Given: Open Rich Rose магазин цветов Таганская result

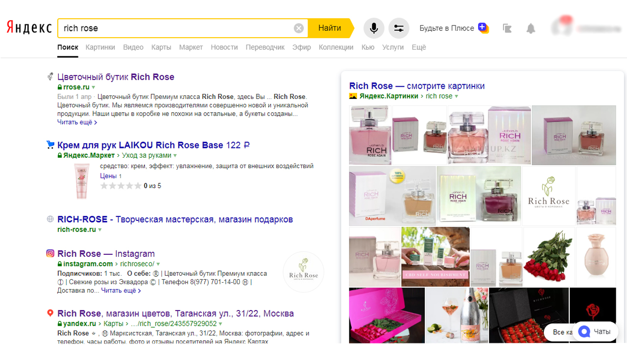Looking at the screenshot, I should [175, 314].
